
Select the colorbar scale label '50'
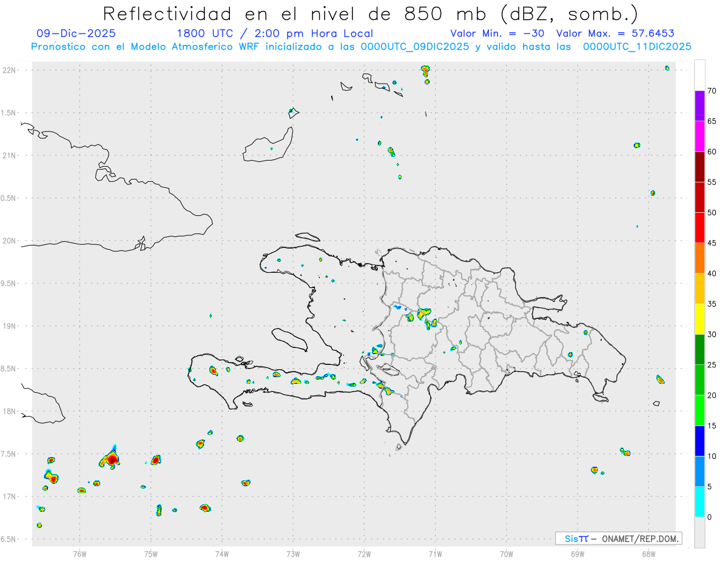(x=712, y=213)
